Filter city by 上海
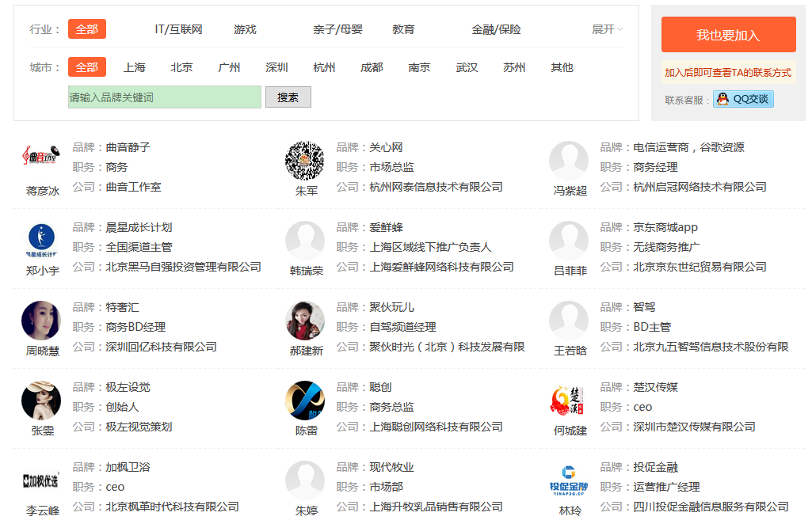The height and width of the screenshot is (524, 812). [134, 67]
